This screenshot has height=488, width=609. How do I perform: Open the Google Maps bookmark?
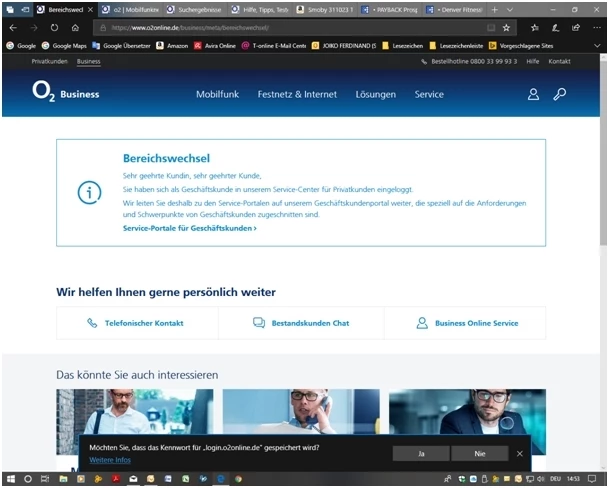coord(64,46)
